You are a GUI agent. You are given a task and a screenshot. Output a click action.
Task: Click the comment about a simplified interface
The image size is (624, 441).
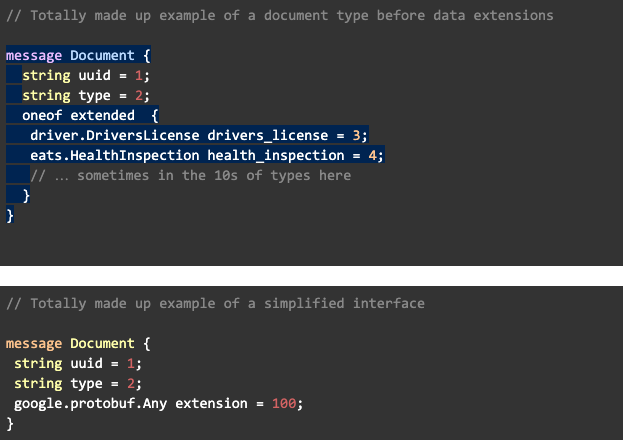coord(215,303)
